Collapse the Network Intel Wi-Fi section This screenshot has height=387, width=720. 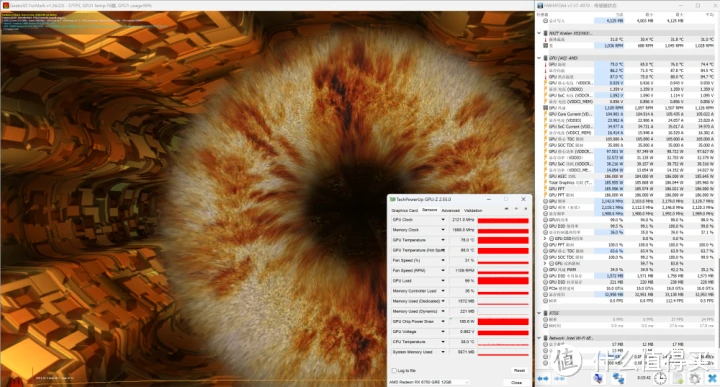coord(539,338)
